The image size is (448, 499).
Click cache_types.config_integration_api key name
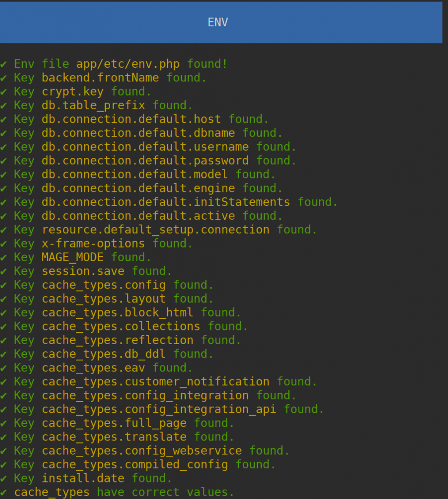click(x=159, y=409)
